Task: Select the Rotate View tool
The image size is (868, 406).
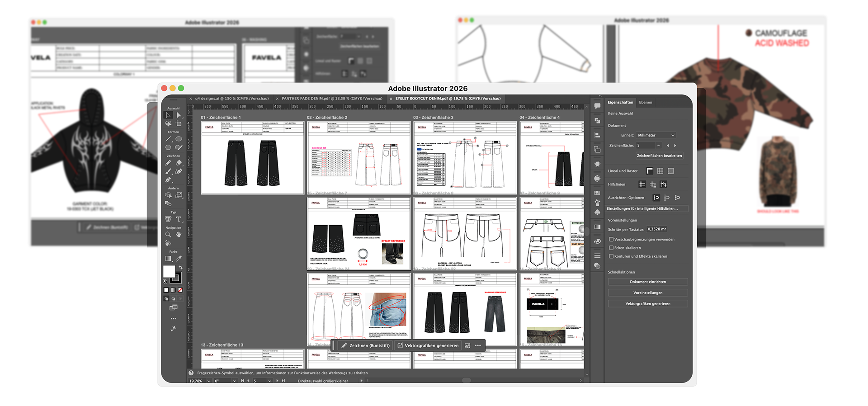Action: pyautogui.click(x=168, y=243)
